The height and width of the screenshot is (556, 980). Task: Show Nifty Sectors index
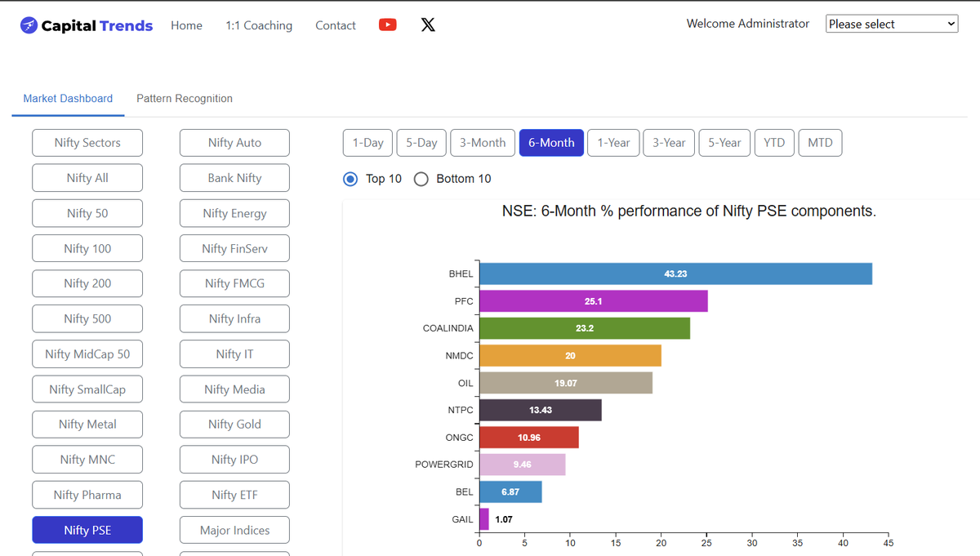coord(87,143)
